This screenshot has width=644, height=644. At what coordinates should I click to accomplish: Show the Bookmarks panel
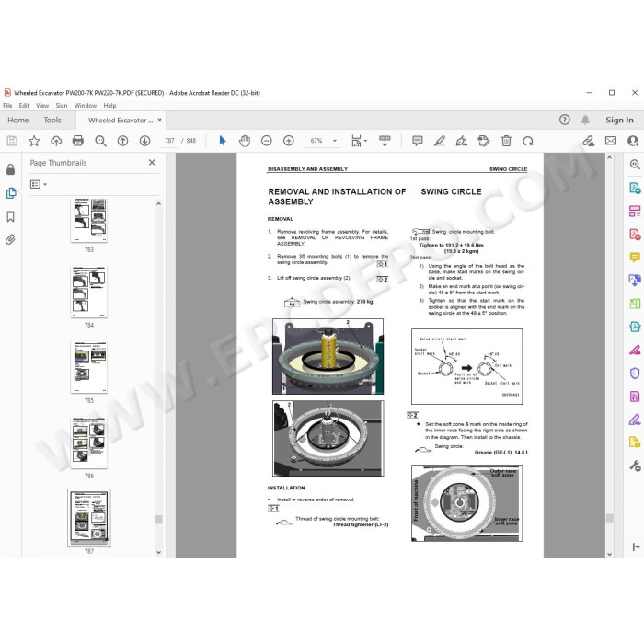point(11,216)
